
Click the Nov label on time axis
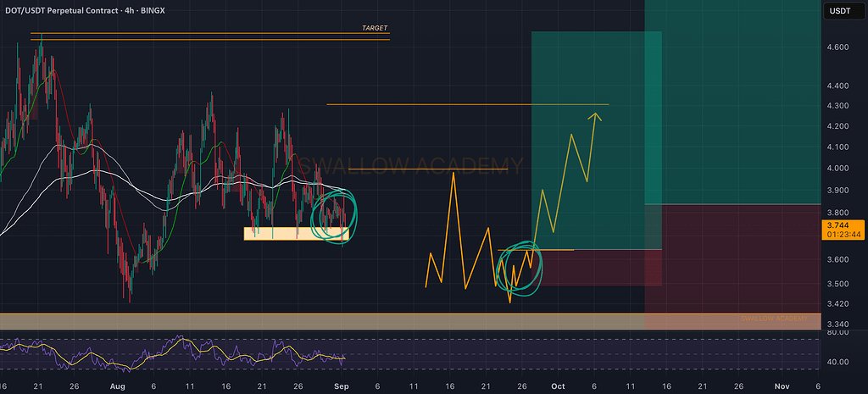781,386
